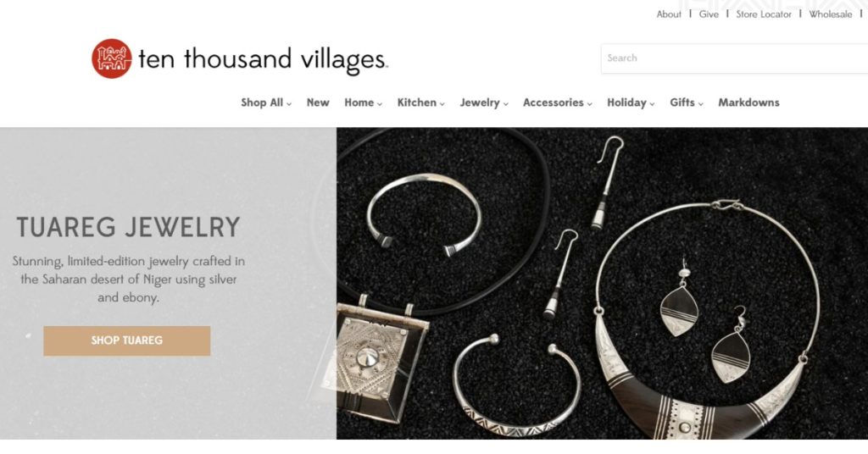Expand the Gifts dropdown
Screen dimensions: 868x454
point(687,102)
